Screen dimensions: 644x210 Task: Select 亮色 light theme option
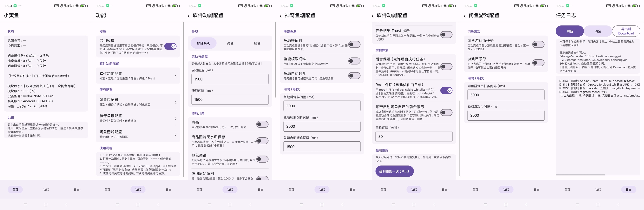[x=230, y=43]
